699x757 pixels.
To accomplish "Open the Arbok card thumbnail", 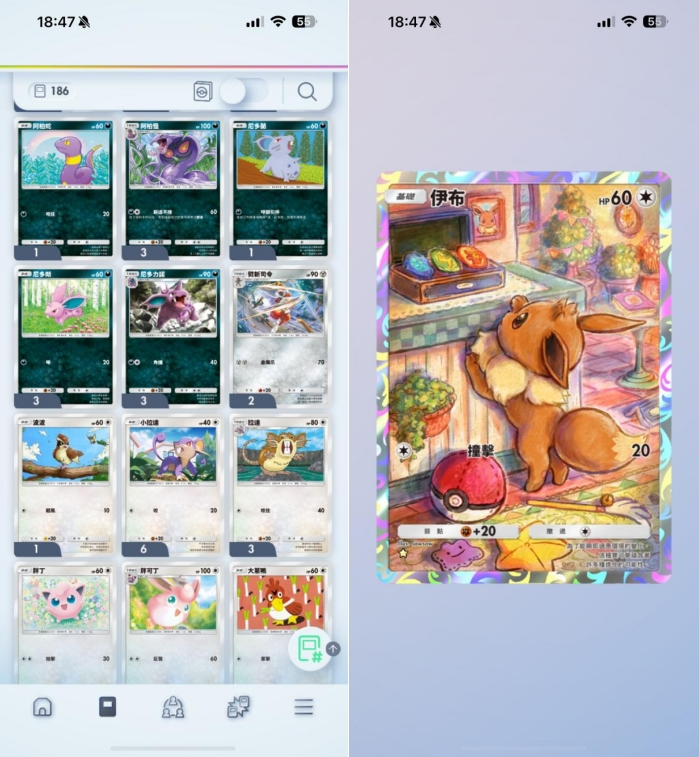I will (173, 189).
